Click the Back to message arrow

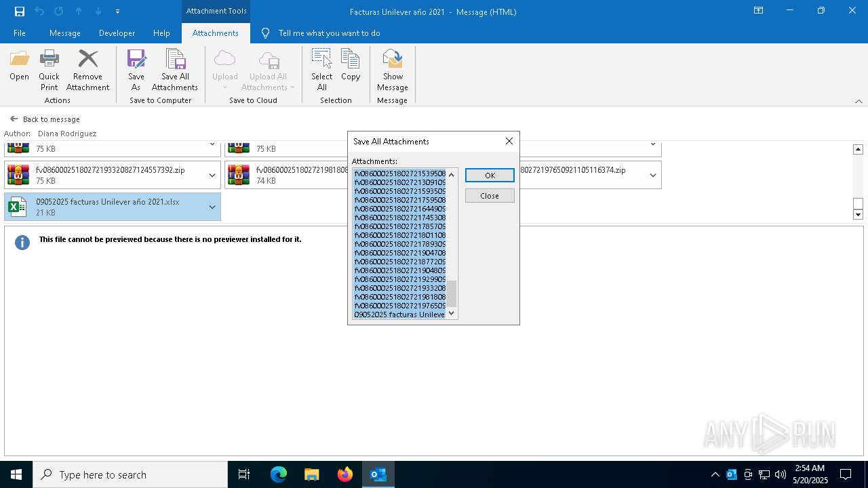tap(14, 119)
